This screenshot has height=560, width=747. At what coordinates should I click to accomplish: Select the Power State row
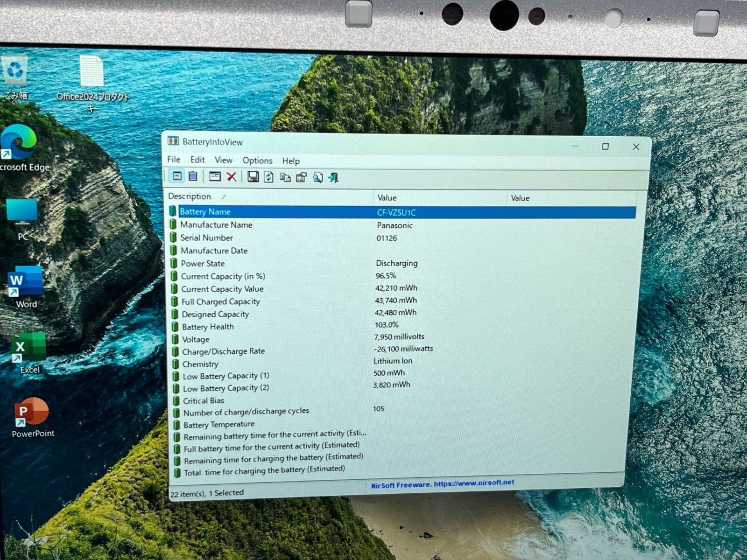pyautogui.click(x=402, y=263)
